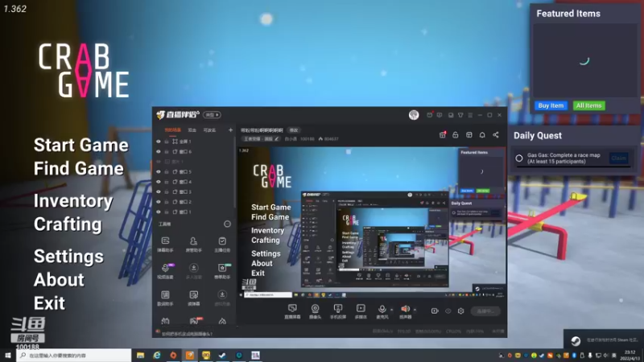Open Internet Explorer from taskbar

click(157, 355)
